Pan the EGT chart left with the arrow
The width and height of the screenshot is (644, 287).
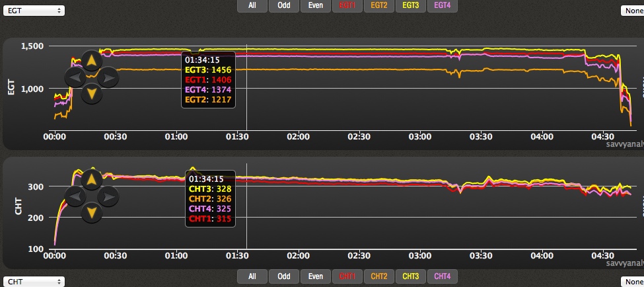click(75, 77)
